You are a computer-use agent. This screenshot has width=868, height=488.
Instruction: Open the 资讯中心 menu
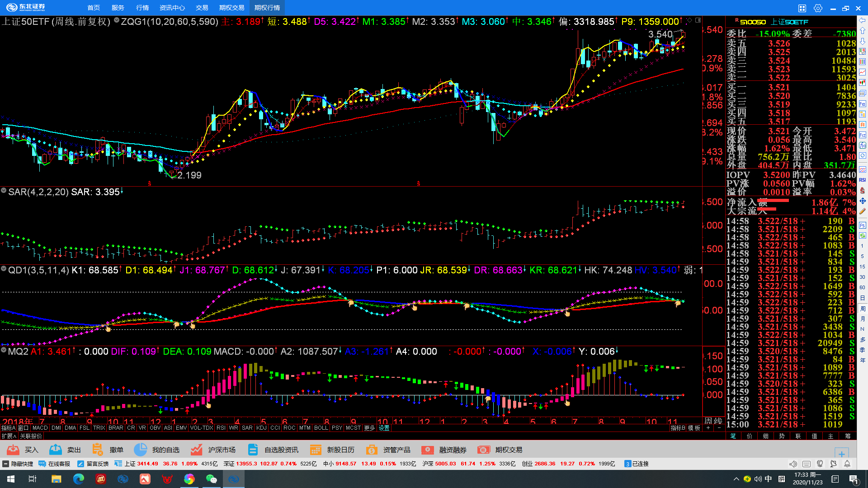pyautogui.click(x=172, y=8)
